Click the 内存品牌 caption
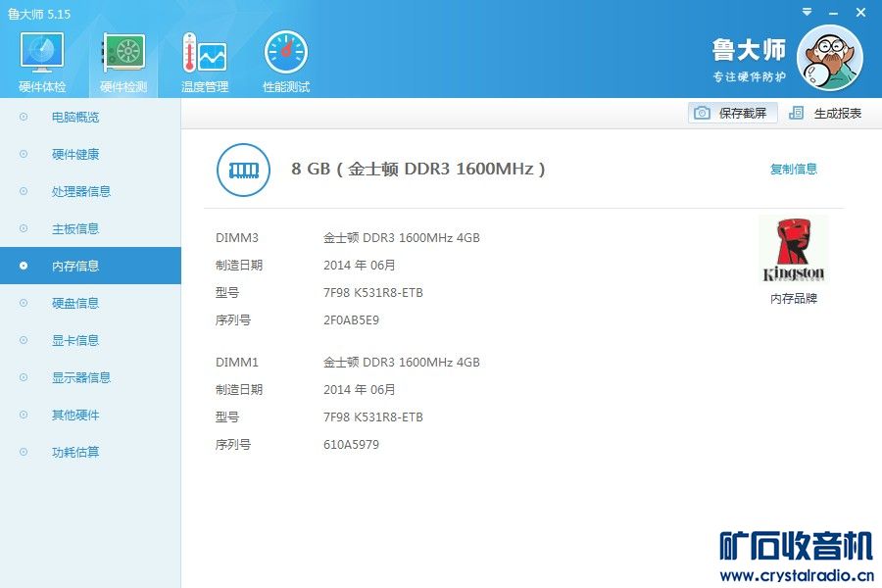The height and width of the screenshot is (588, 882). pos(793,299)
